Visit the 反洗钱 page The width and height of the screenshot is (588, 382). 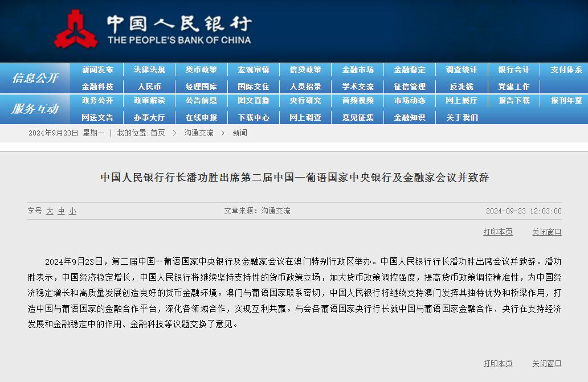point(462,87)
